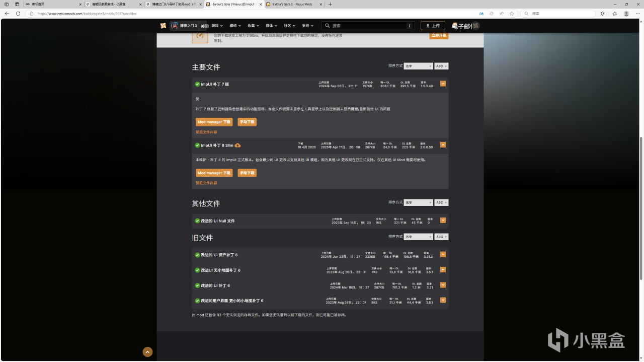Open the 媒体 menu in site header

click(272, 26)
